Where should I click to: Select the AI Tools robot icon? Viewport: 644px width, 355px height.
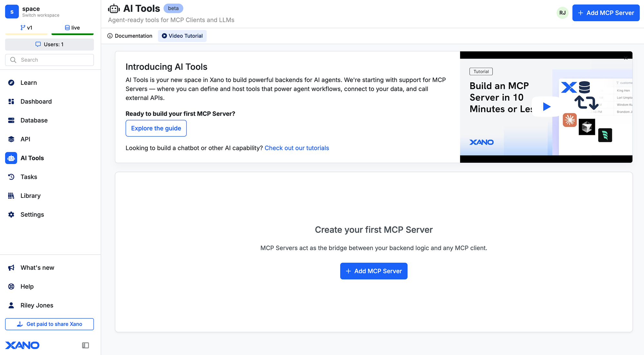click(x=11, y=158)
